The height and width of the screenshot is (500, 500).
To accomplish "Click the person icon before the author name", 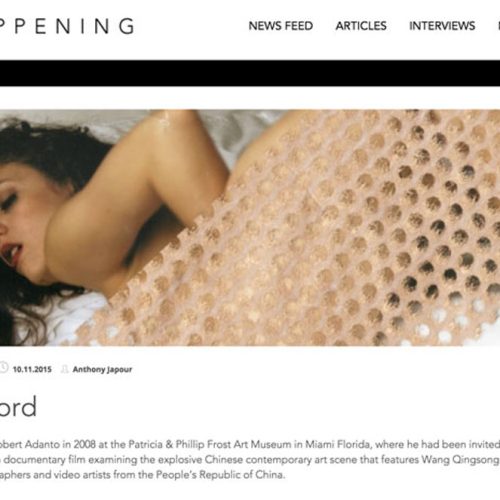I will pos(65,369).
